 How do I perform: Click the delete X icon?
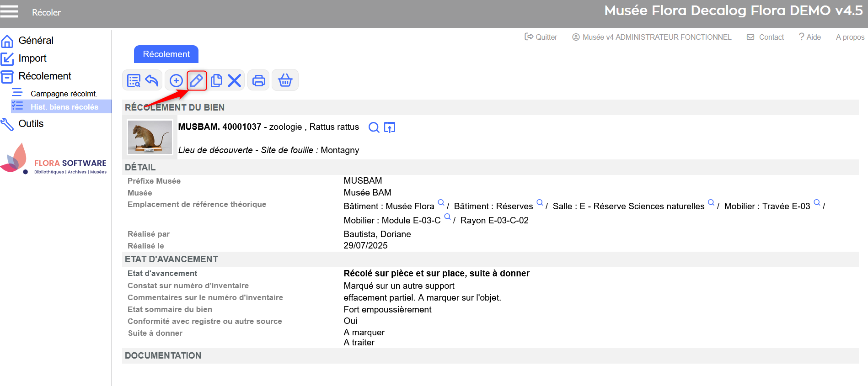[x=234, y=81]
